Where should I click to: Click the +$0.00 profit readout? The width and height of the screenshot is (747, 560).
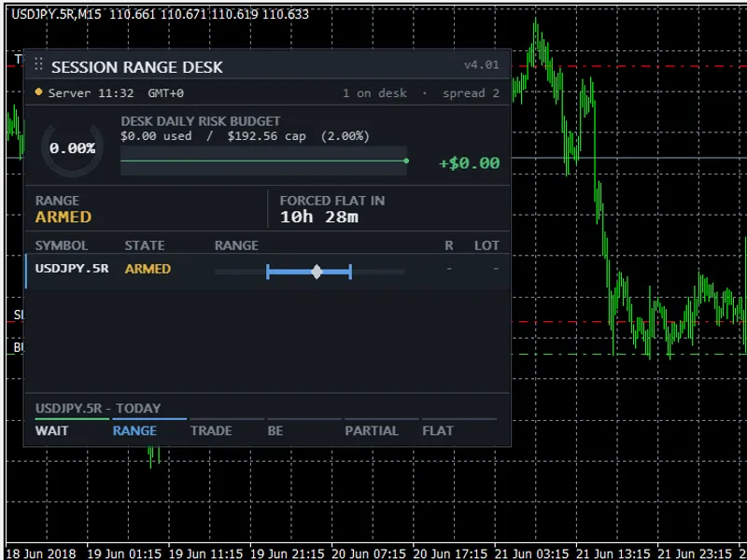[x=470, y=163]
